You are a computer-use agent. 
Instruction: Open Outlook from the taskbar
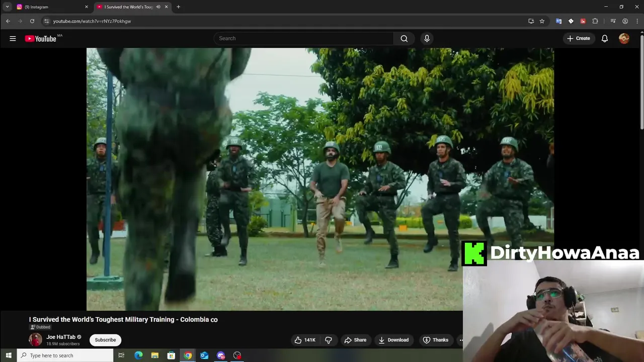pos(204,355)
